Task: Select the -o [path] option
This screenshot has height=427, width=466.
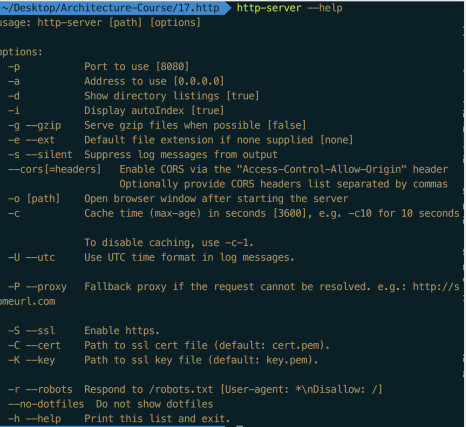Action: coord(34,199)
